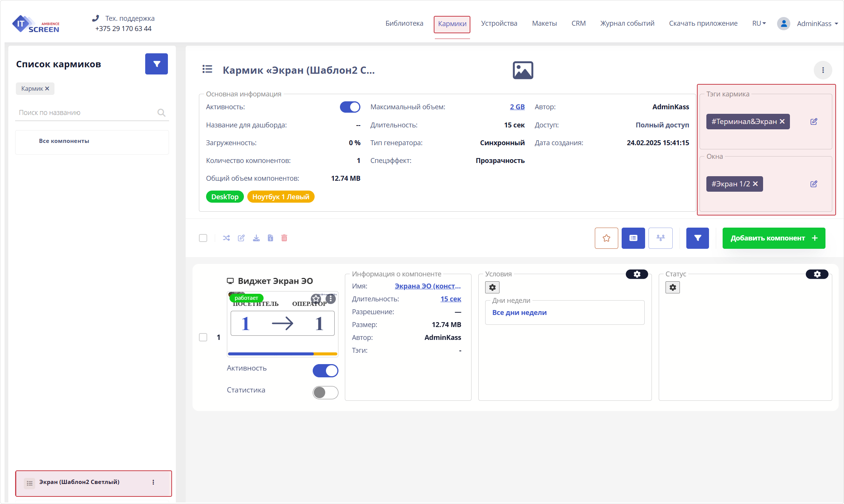Open filter in karmik list panel
The image size is (844, 504).
(x=156, y=64)
